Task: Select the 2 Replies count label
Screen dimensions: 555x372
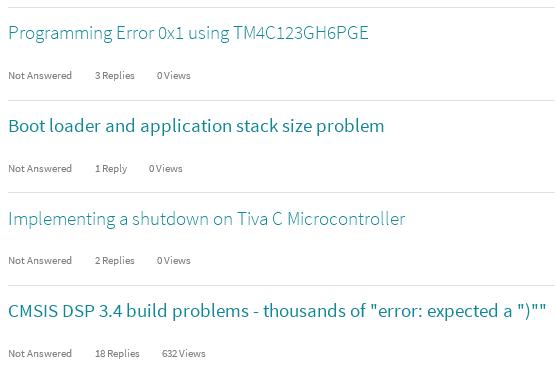Action: click(115, 261)
